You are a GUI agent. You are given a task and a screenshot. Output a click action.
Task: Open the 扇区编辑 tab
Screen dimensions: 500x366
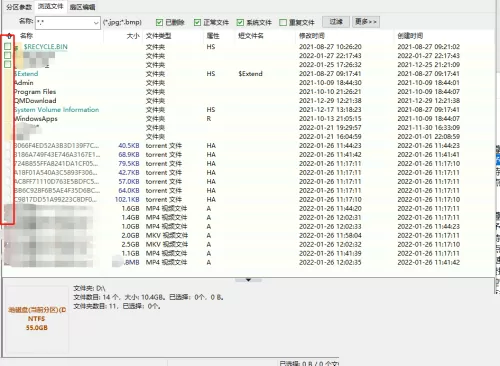[x=82, y=7]
